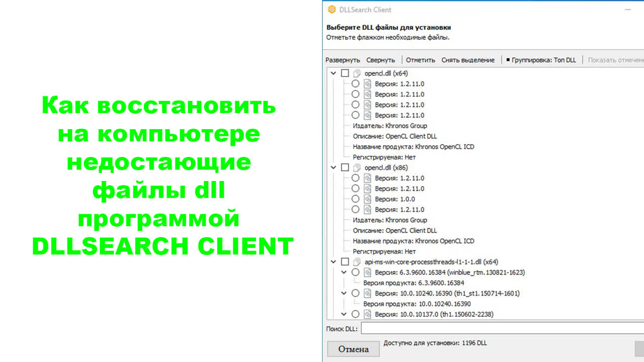644x362 pixels.
Task: Click file icon of version 10.0.10137.0 entry
Action: coord(368,314)
